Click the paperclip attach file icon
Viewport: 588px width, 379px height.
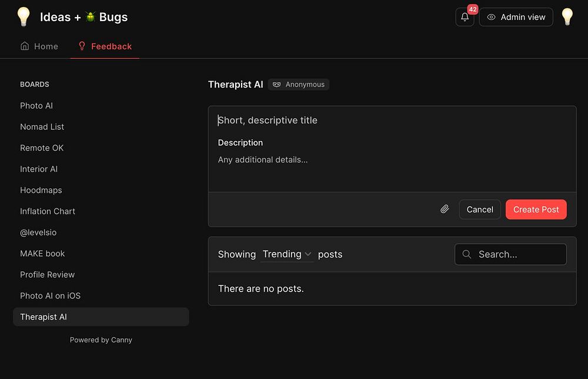(445, 209)
